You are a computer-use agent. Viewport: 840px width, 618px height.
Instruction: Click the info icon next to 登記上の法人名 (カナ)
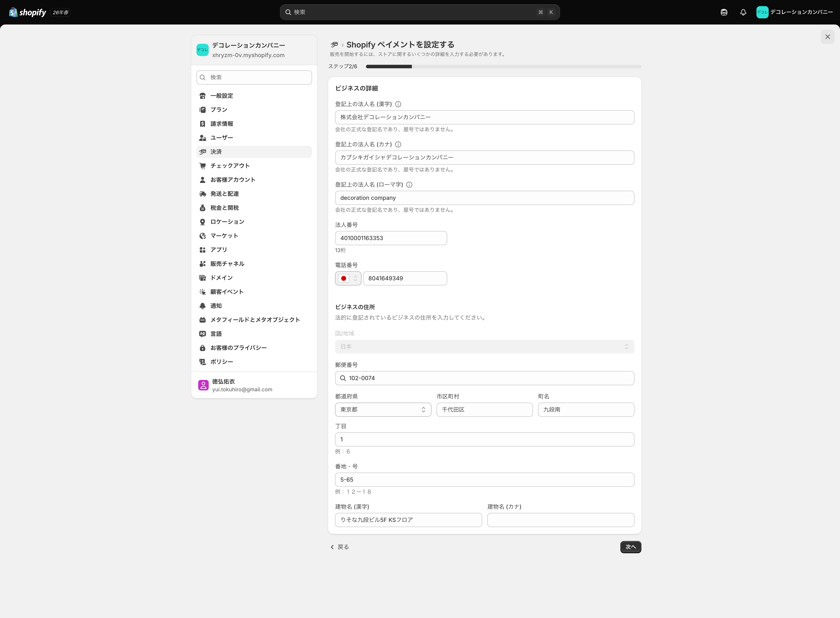coord(398,144)
